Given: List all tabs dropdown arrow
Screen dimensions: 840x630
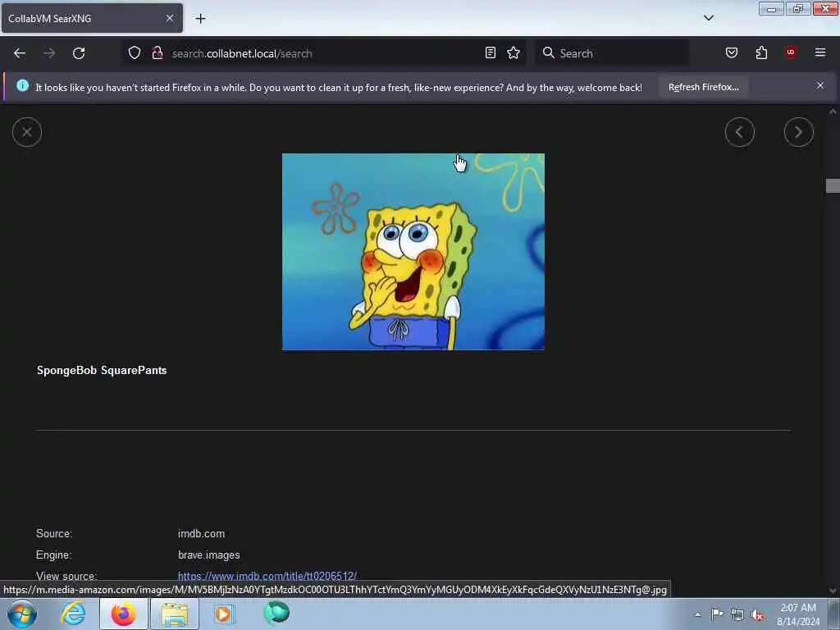Looking at the screenshot, I should pyautogui.click(x=709, y=18).
